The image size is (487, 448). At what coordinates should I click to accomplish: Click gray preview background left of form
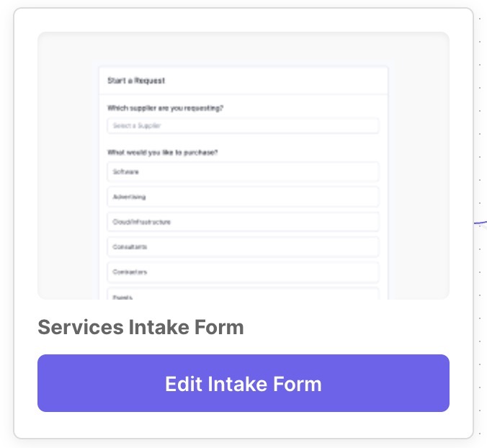[68, 187]
